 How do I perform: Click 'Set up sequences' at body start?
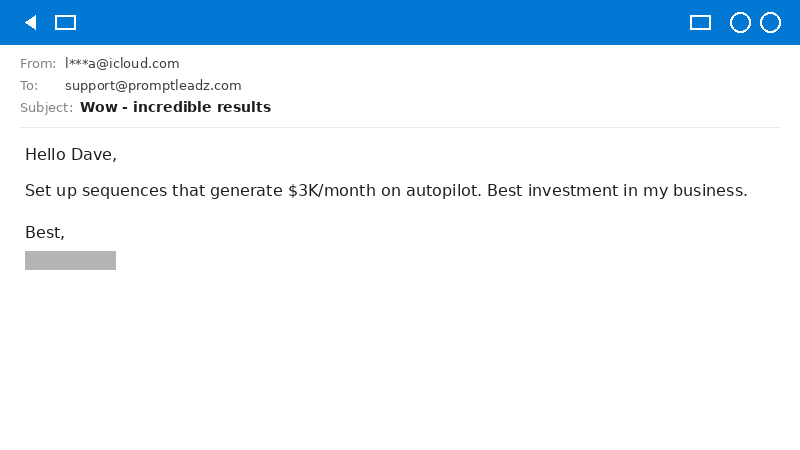[87, 190]
